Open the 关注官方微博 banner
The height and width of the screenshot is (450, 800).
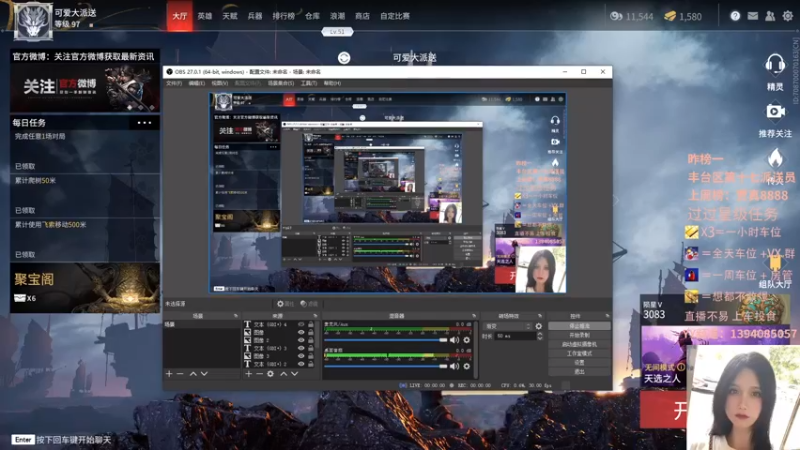pyautogui.click(x=85, y=87)
